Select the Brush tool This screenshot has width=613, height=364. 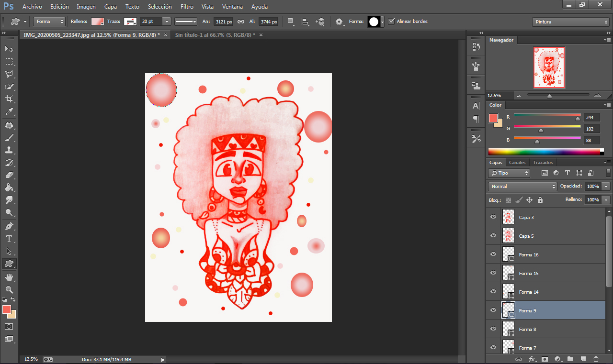[9, 138]
